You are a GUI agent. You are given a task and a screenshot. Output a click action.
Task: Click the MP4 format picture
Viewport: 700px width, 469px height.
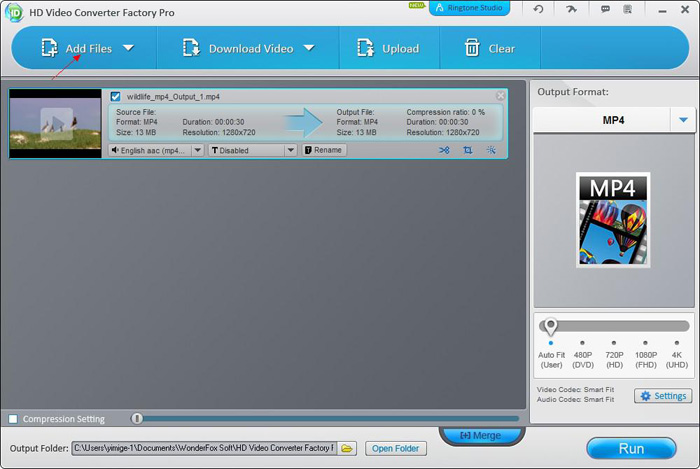coord(613,220)
